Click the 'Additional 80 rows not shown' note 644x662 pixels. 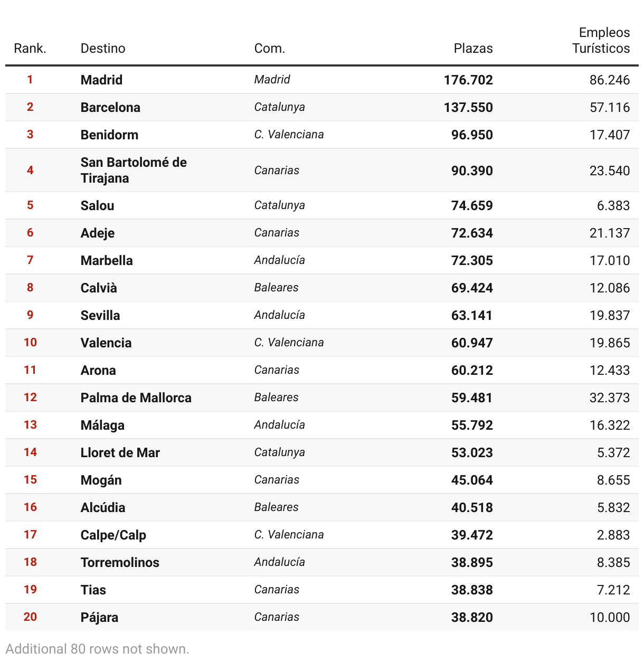pyautogui.click(x=98, y=649)
